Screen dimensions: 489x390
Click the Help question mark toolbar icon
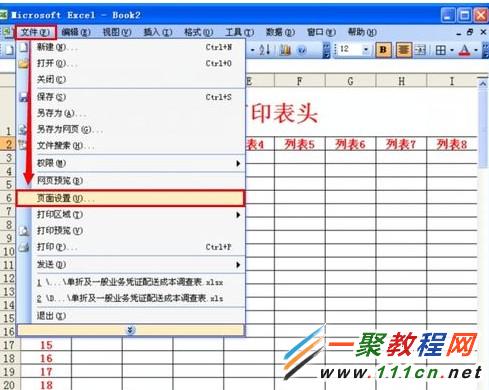[x=302, y=50]
